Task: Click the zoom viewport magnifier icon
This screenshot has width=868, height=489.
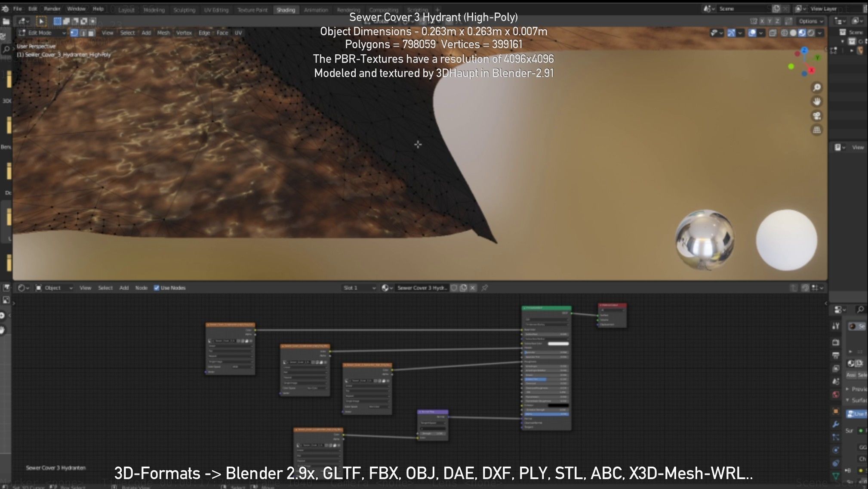Action: click(816, 88)
